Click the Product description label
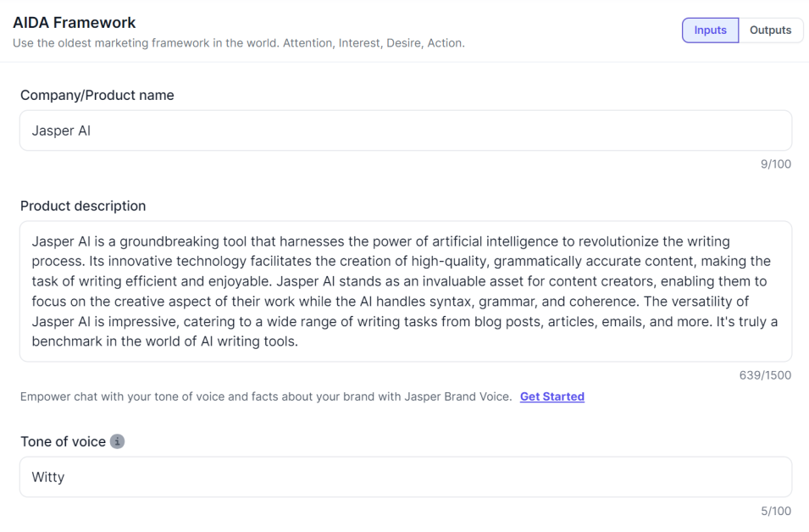Image resolution: width=809 pixels, height=532 pixels. pos(83,206)
